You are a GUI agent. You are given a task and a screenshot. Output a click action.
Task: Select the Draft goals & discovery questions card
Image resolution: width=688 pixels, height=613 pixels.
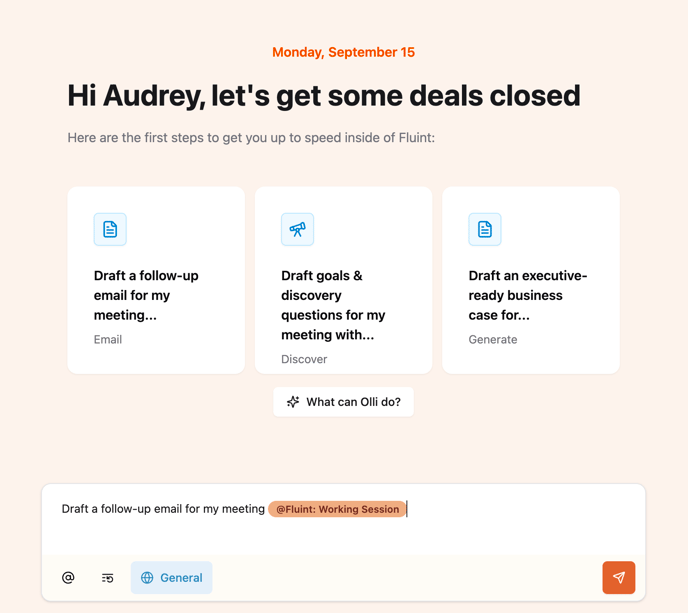coord(344,280)
